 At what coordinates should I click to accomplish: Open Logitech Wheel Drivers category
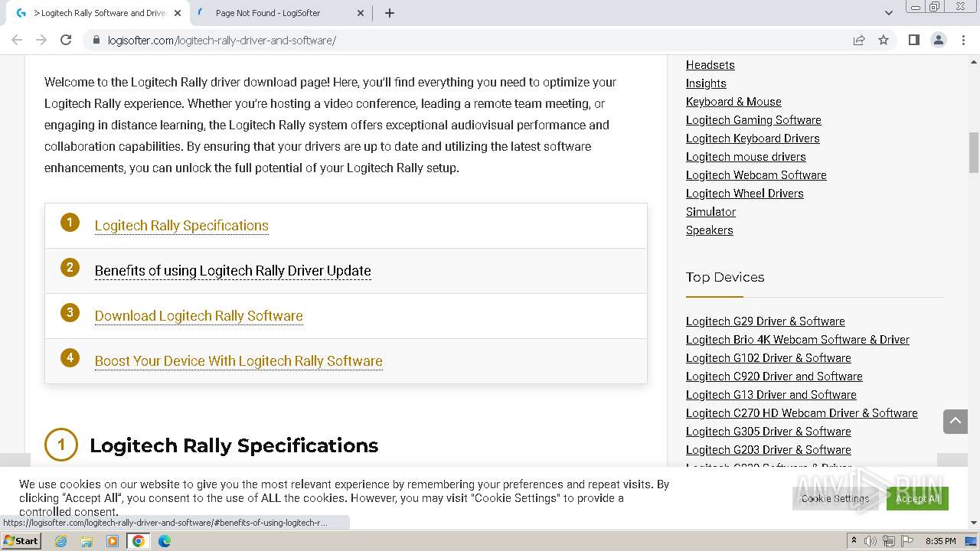point(745,194)
